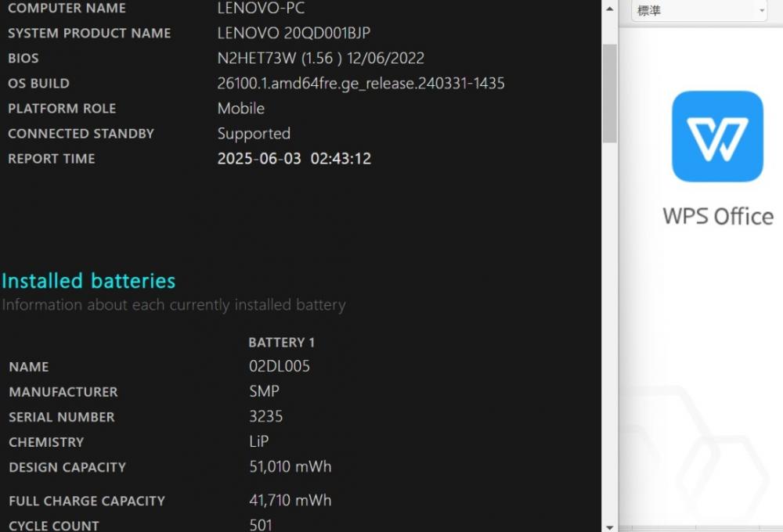Click the FULL CHARGE CAPACITY value 41,710 mWh
The width and height of the screenshot is (783, 532).
click(x=290, y=500)
